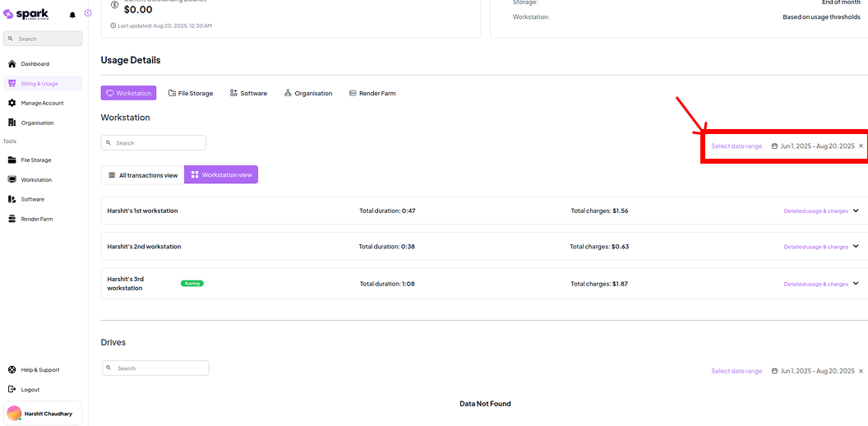The height and width of the screenshot is (426, 868).
Task: Open Dashboard from the sidebar
Action: point(35,64)
